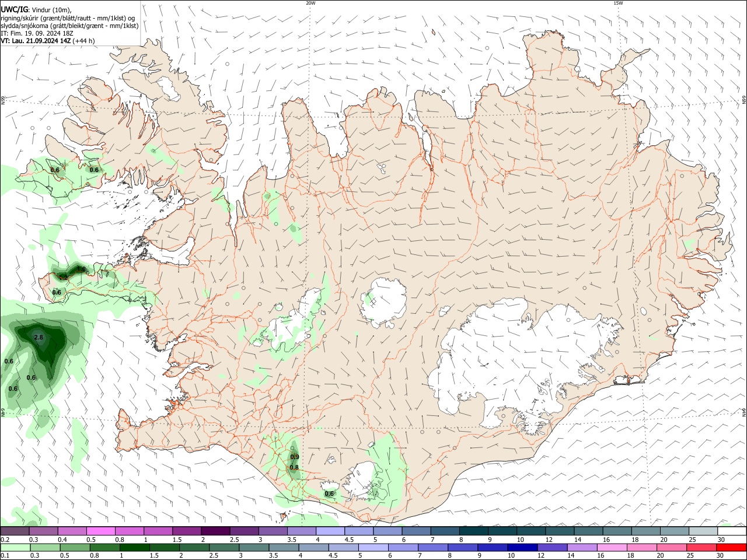This screenshot has height=560, width=747.
Task: Pick the lightest green swatch starting the lower scale
Action: coord(15,547)
